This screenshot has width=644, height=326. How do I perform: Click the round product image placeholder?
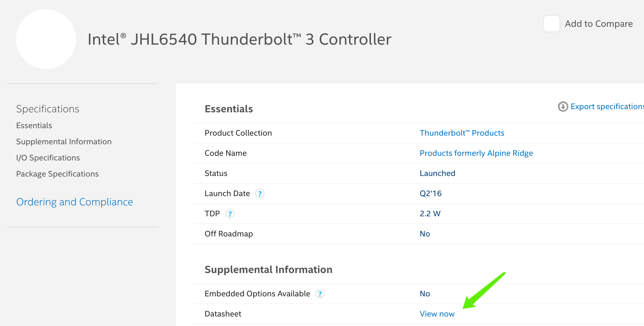click(46, 39)
